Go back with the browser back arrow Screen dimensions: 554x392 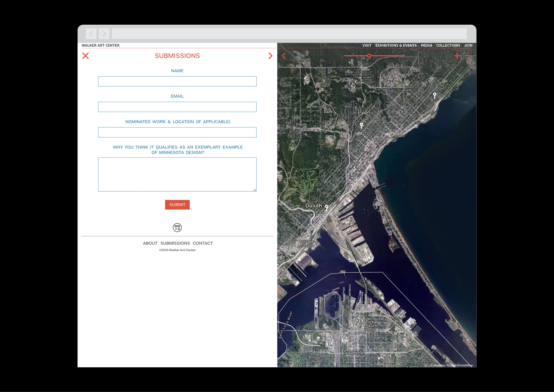pyautogui.click(x=91, y=34)
